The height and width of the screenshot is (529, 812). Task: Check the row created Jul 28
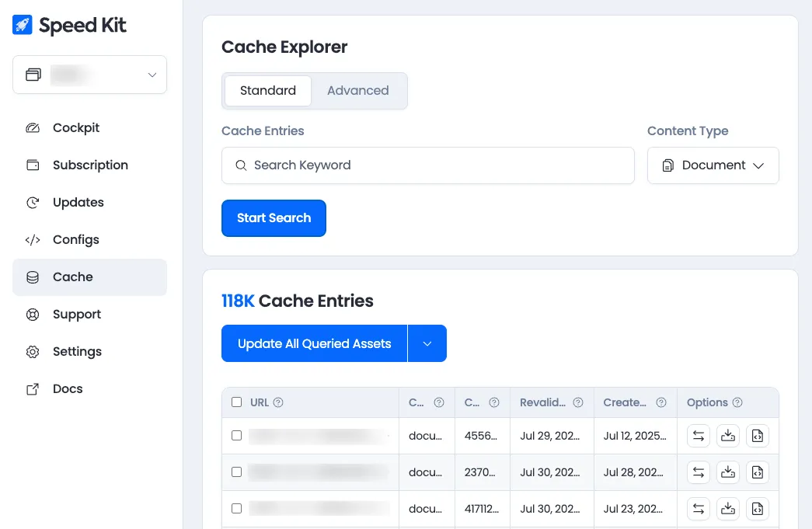(x=237, y=472)
